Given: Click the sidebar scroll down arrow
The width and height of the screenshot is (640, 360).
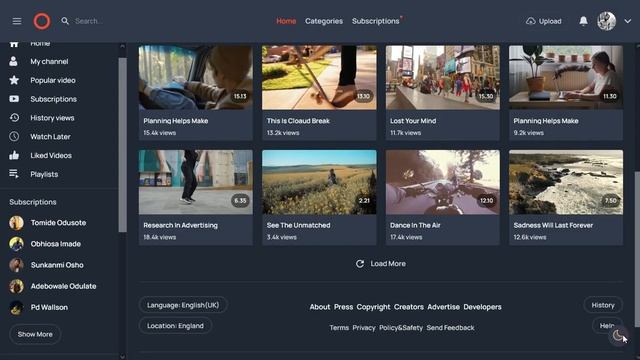Looking at the screenshot, I should 122,356.
